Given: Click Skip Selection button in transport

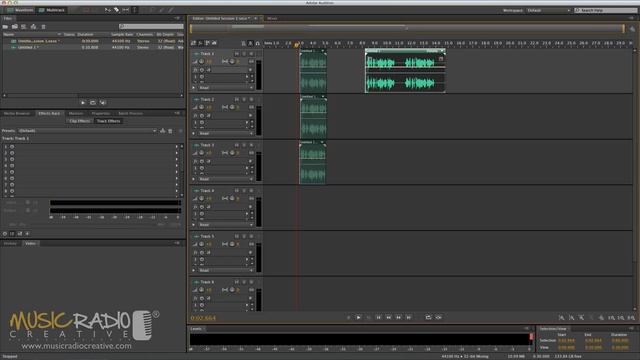Looking at the screenshot, I should click(x=438, y=317).
